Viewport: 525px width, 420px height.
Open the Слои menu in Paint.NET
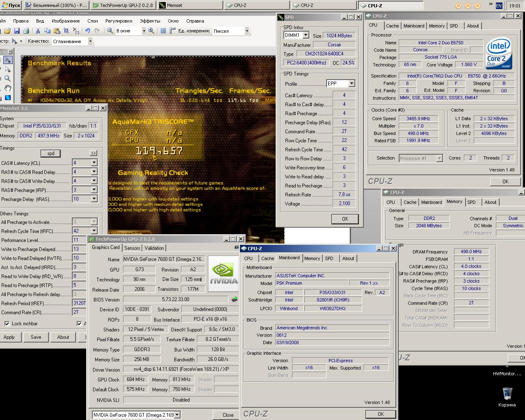point(93,21)
